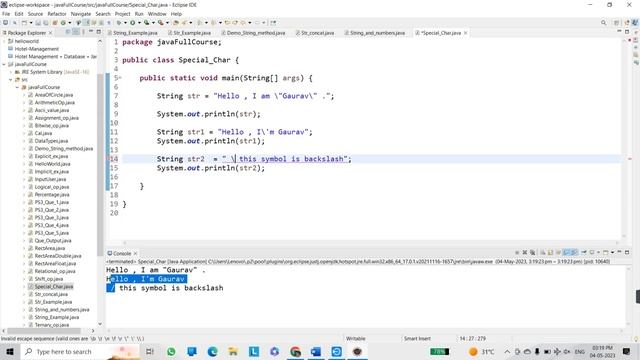Show hidden system tray icons chevron
Image resolution: width=640 pixels, height=360 pixels.
[x=507, y=351]
